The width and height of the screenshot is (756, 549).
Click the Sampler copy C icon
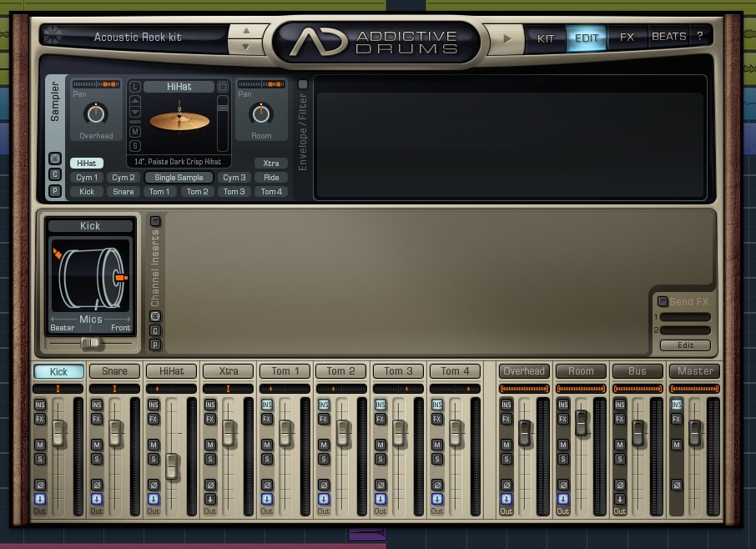pyautogui.click(x=54, y=174)
